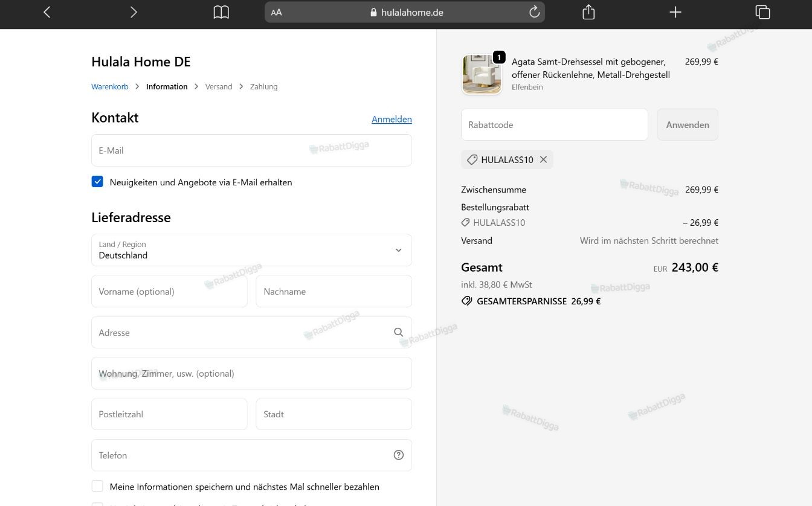Click the Anwenden button
Screen dimensions: 812x506
point(688,124)
